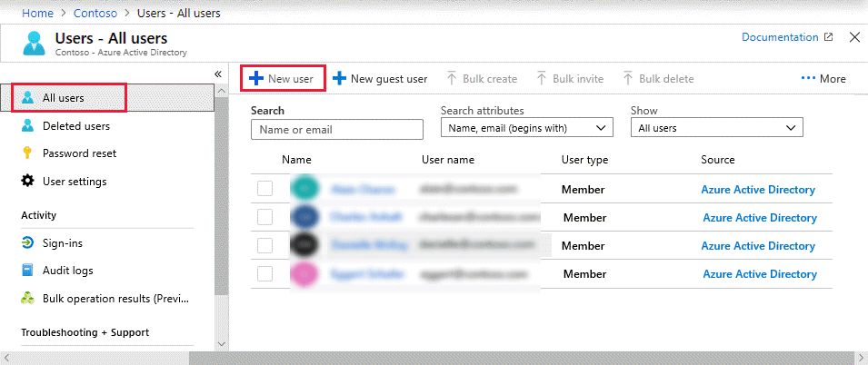Viewport: 868px width, 365px height.
Task: Open the Show all users dropdown
Action: pos(716,129)
